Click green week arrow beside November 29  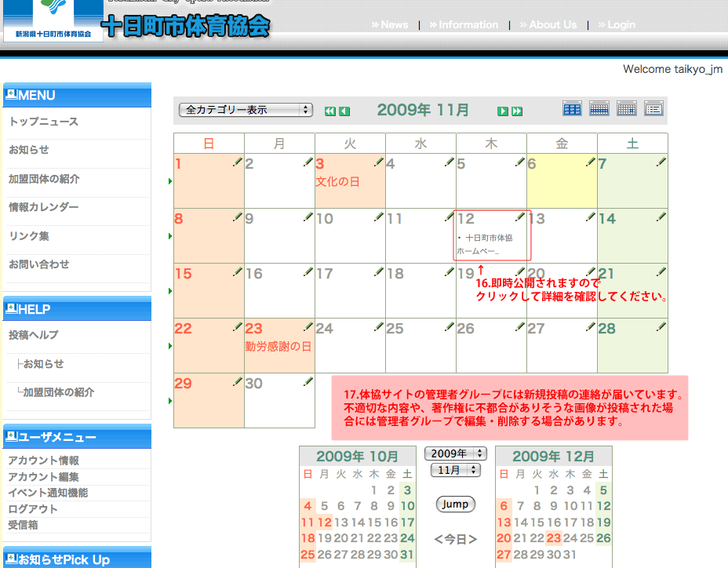(x=170, y=401)
